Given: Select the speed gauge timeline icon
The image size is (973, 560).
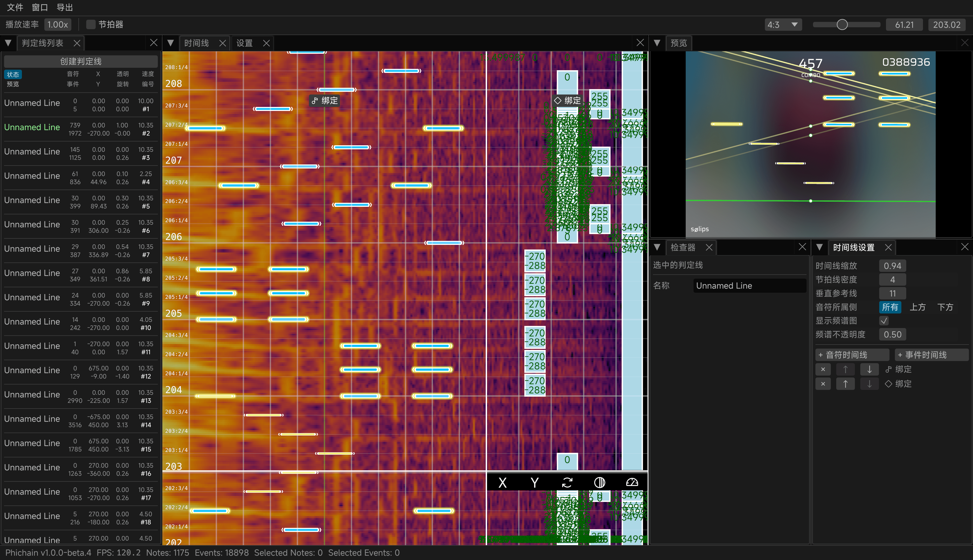Looking at the screenshot, I should [x=632, y=482].
